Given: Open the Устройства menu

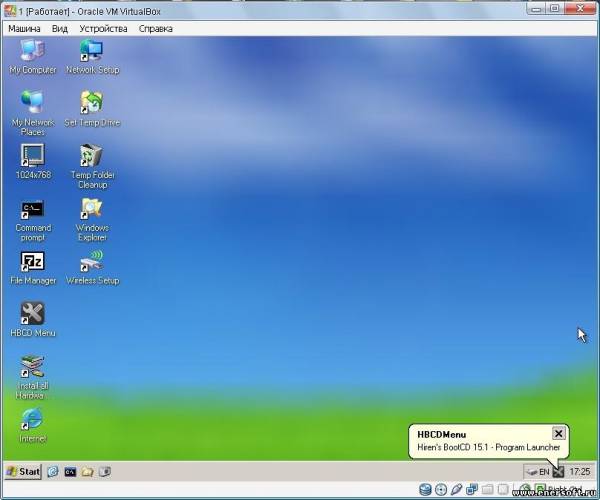Looking at the screenshot, I should [103, 29].
